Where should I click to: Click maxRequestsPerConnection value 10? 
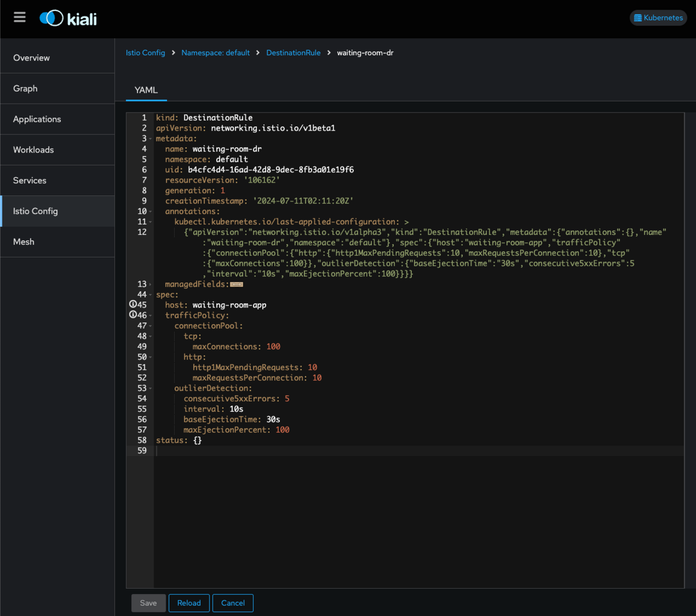[x=317, y=378]
